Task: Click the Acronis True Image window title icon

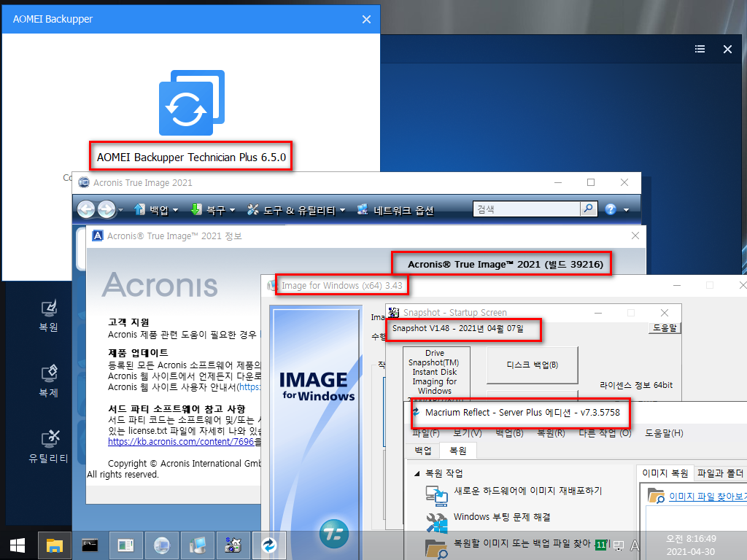Action: tap(84, 182)
